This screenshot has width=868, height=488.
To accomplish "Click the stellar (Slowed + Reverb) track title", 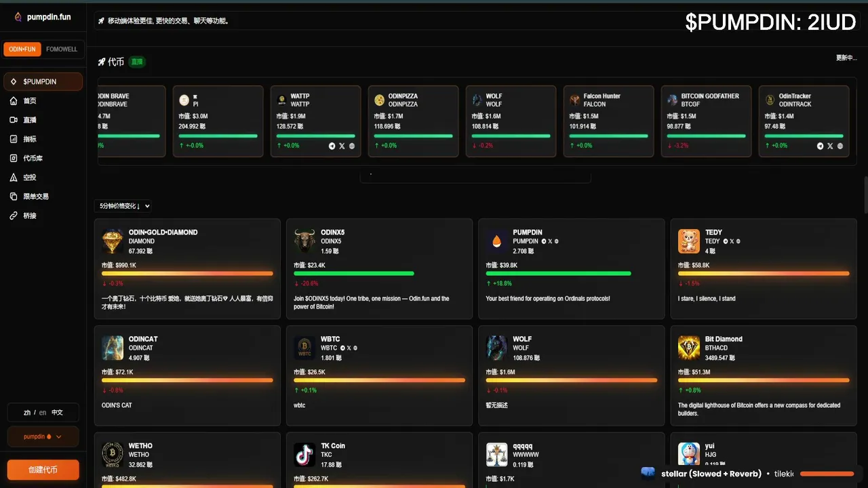I will tap(711, 474).
